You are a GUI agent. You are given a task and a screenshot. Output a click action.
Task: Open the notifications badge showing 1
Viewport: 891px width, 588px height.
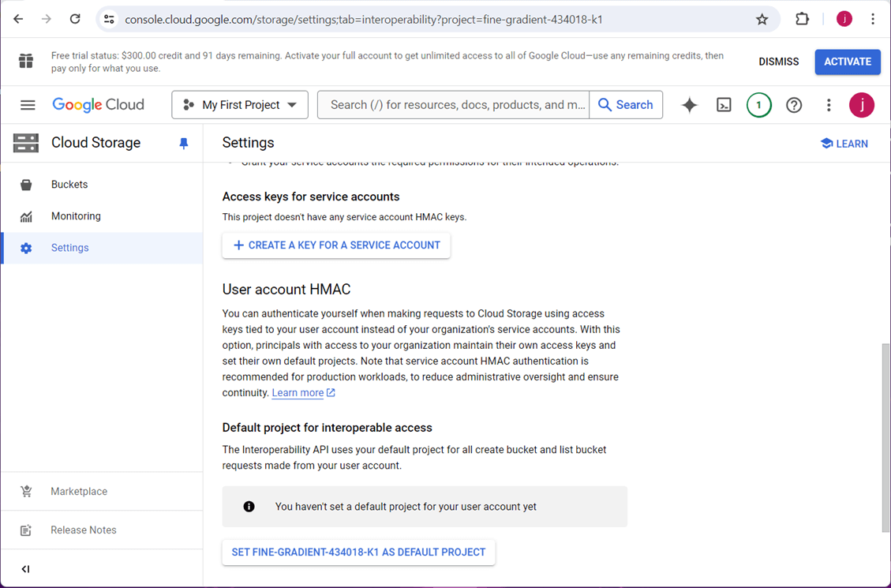[758, 105]
